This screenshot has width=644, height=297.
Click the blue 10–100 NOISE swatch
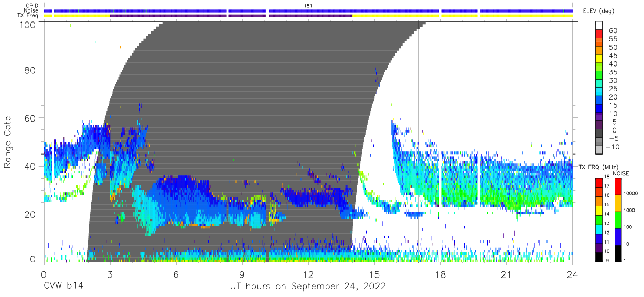[x=618, y=236]
